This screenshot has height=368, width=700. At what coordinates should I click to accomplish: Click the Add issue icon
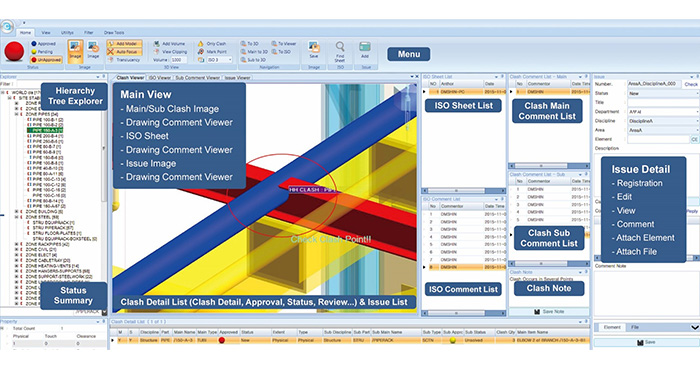(x=365, y=47)
